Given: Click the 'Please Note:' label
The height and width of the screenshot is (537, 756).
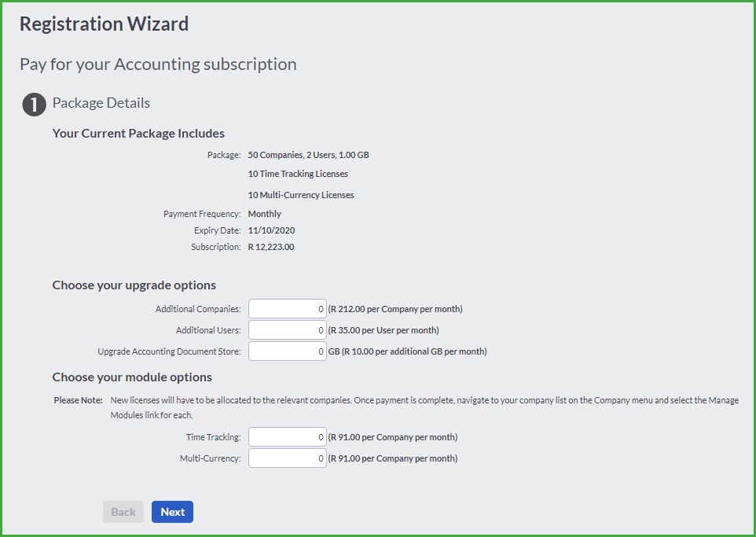Looking at the screenshot, I should (78, 400).
